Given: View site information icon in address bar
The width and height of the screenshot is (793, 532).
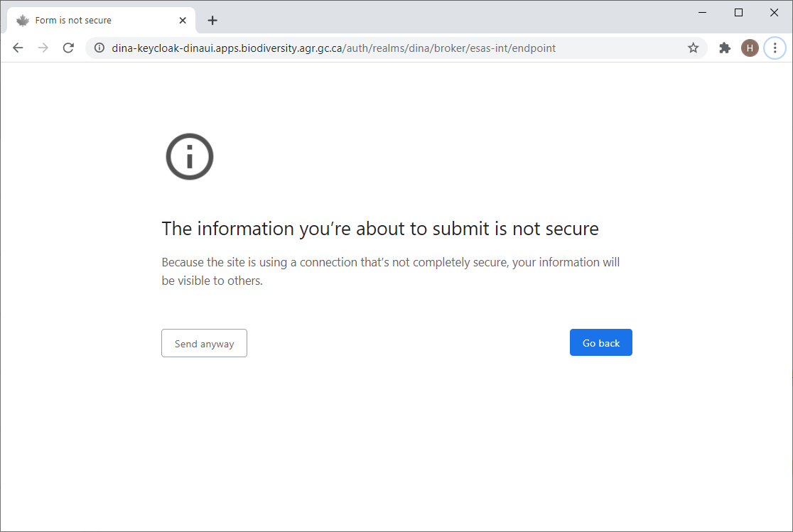Looking at the screenshot, I should coord(99,48).
